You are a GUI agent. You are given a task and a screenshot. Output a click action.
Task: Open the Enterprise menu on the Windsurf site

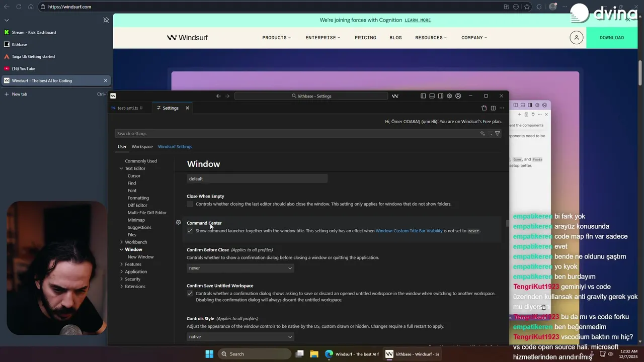[x=323, y=38]
